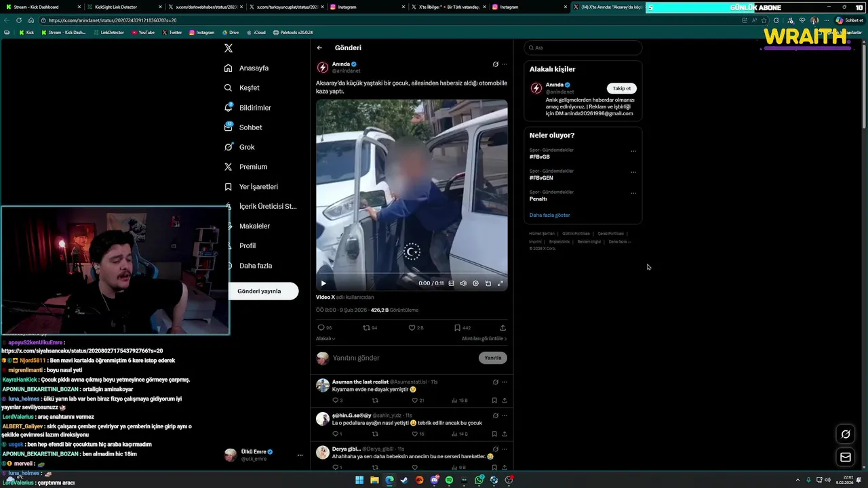Expand Alakalı sort dropdown
Screen dimensions: 868x488
coord(325,338)
